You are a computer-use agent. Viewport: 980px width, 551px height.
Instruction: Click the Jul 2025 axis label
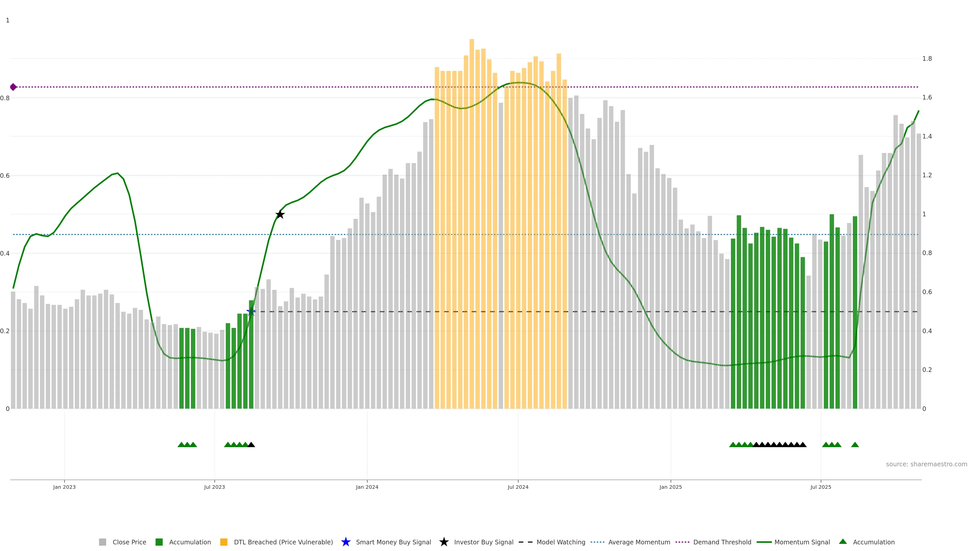coord(820,487)
